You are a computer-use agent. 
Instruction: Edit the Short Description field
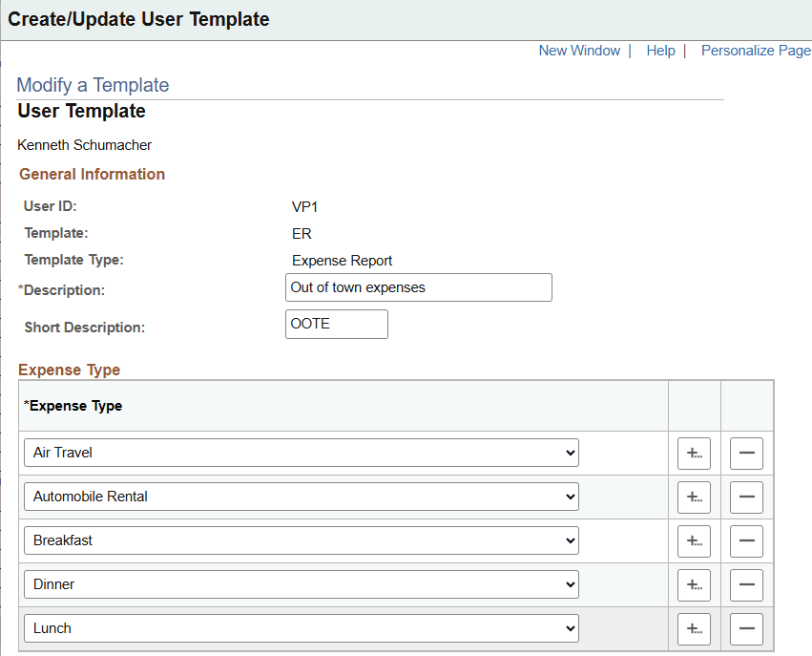pos(336,324)
